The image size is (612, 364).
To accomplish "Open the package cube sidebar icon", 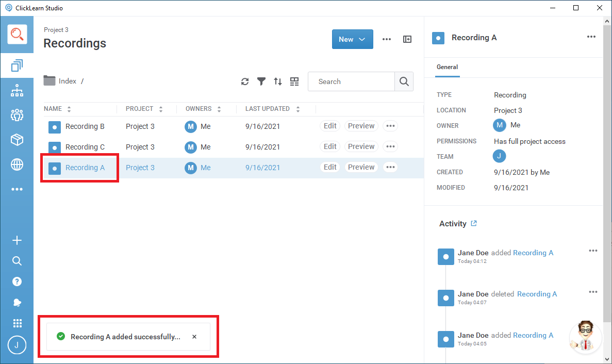I will click(x=17, y=140).
